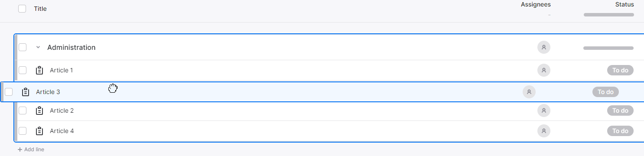Open the To do status of Article 4

pos(620,131)
